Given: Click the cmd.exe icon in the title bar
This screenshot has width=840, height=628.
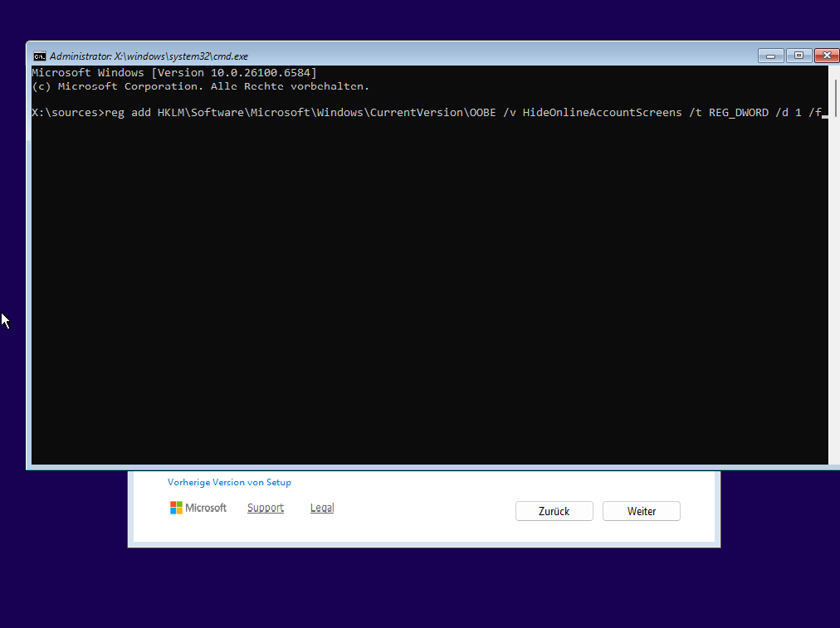Looking at the screenshot, I should click(40, 56).
